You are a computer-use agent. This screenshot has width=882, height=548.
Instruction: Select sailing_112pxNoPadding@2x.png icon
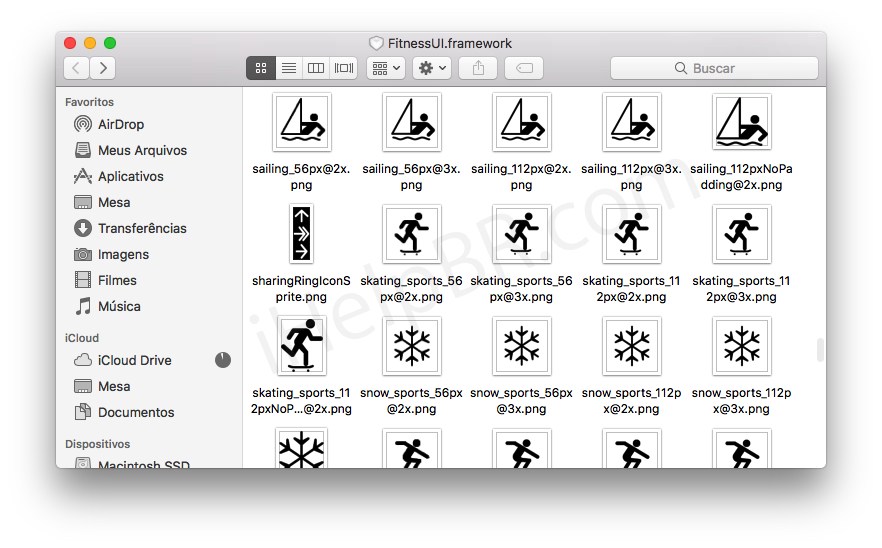coord(741,122)
